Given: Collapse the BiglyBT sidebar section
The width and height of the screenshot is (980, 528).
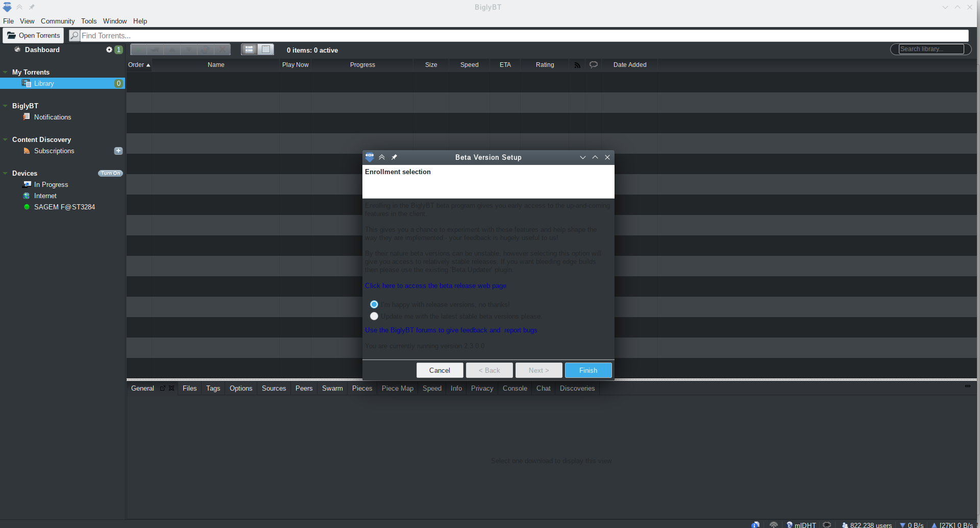Looking at the screenshot, I should pyautogui.click(x=5, y=106).
